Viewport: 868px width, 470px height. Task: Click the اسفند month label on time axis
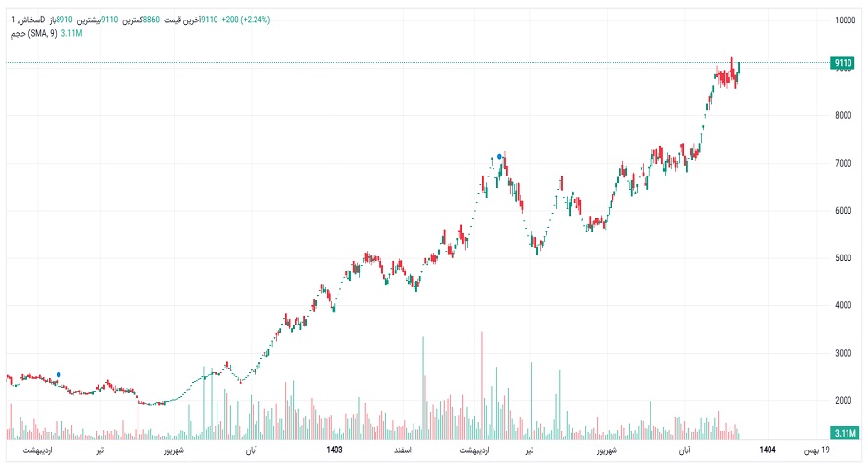402,450
